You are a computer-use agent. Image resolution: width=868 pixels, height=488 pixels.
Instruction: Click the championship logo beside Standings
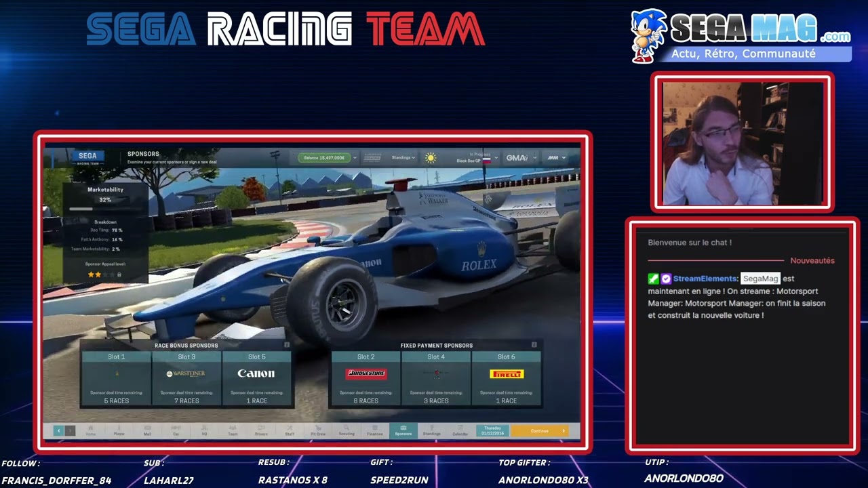[x=372, y=157]
